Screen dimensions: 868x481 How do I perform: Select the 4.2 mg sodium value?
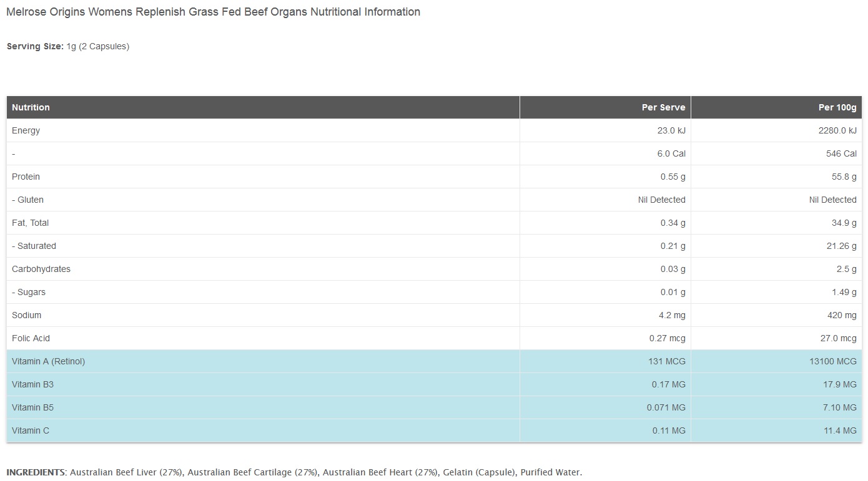672,315
